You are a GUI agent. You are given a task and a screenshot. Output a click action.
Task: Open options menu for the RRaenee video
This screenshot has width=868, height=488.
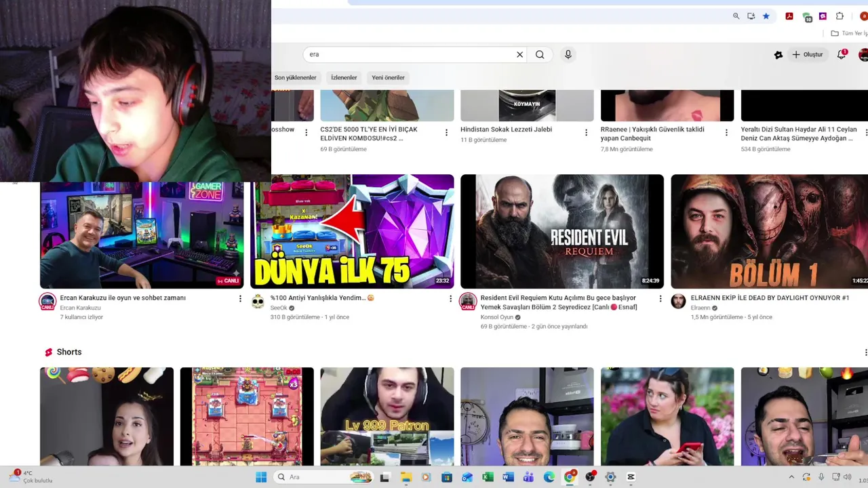(x=726, y=133)
